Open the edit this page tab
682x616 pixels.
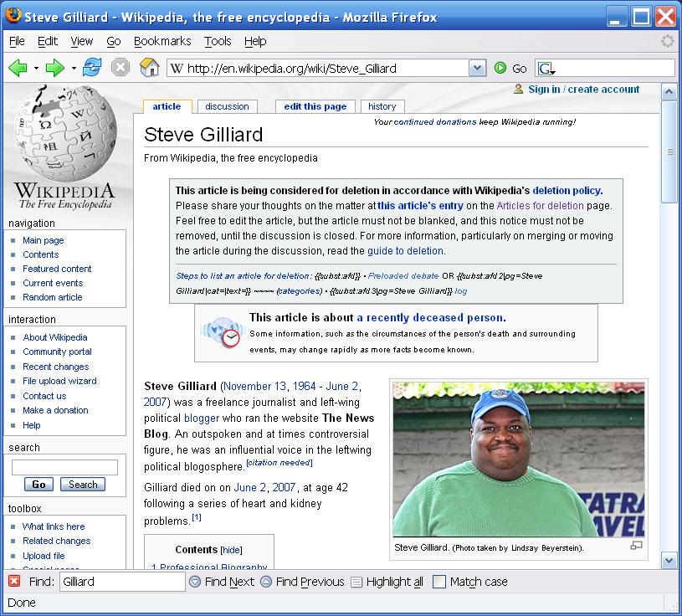click(x=315, y=106)
